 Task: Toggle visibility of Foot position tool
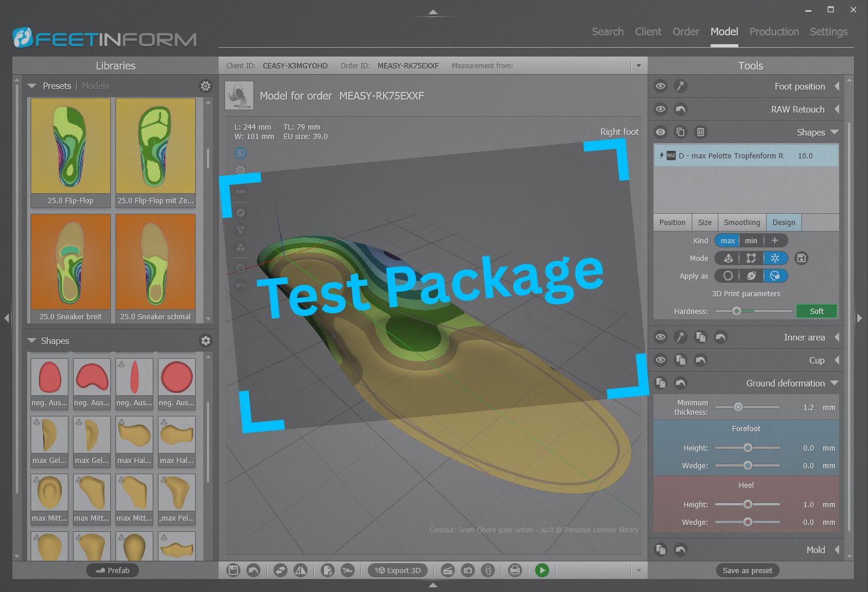pos(660,86)
